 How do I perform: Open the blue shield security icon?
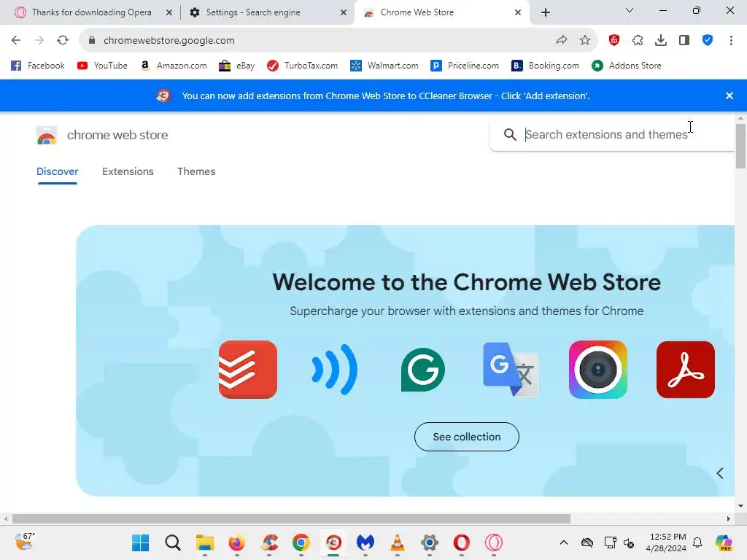(x=708, y=41)
